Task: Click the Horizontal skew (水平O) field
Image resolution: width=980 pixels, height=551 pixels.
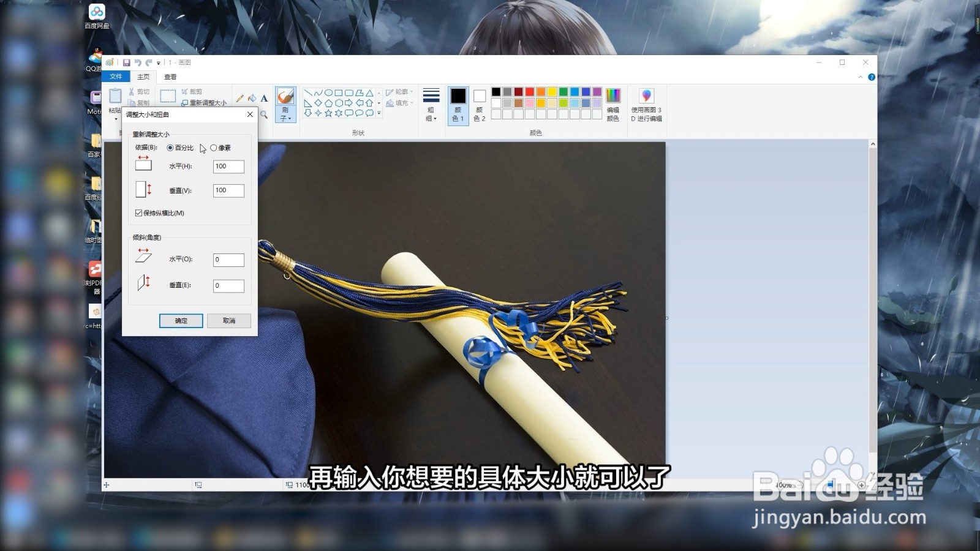Action: tap(228, 260)
